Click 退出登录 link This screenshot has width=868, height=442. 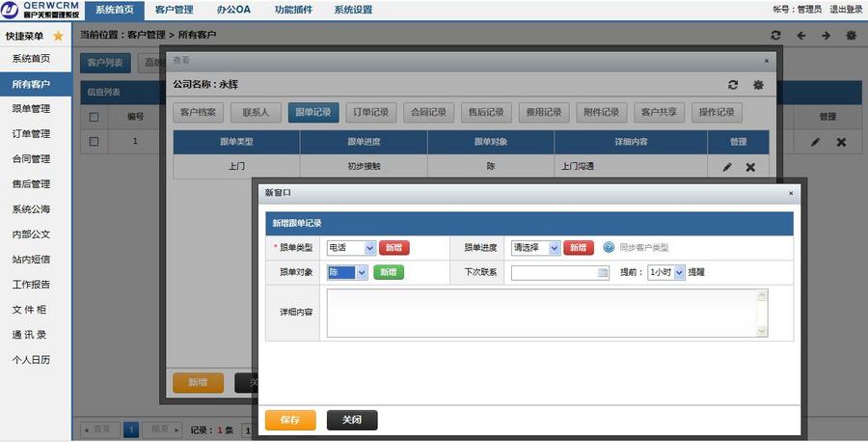(846, 10)
